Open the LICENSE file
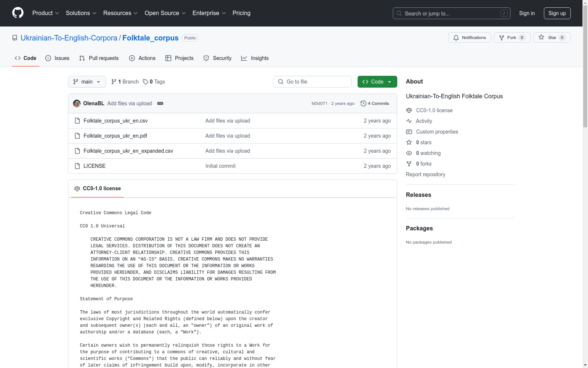Image resolution: width=588 pixels, height=368 pixels. pos(94,166)
